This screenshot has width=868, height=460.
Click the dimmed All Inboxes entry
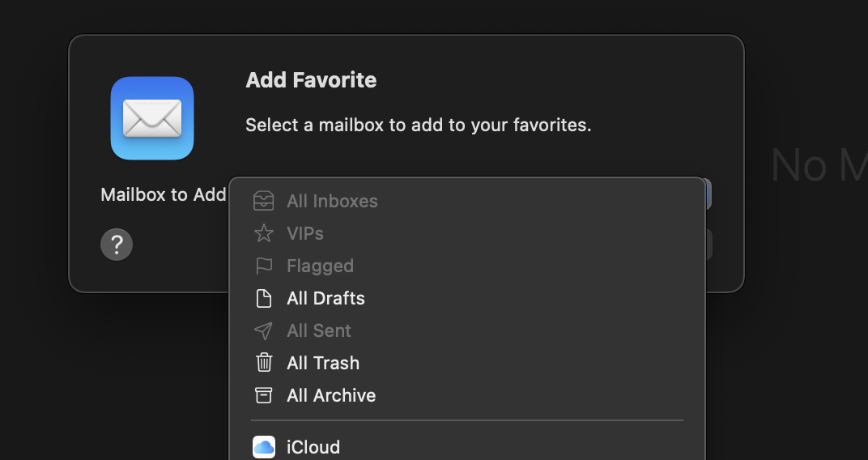(x=332, y=201)
